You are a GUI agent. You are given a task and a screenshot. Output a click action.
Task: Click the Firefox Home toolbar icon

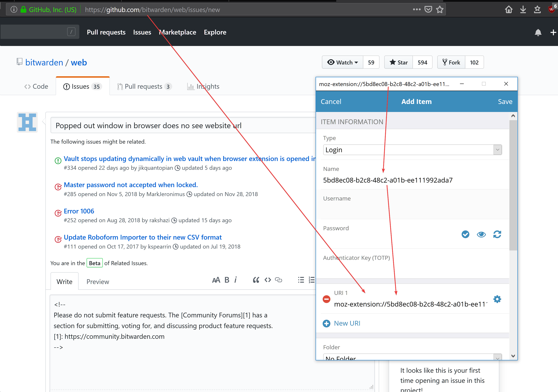[x=509, y=10]
